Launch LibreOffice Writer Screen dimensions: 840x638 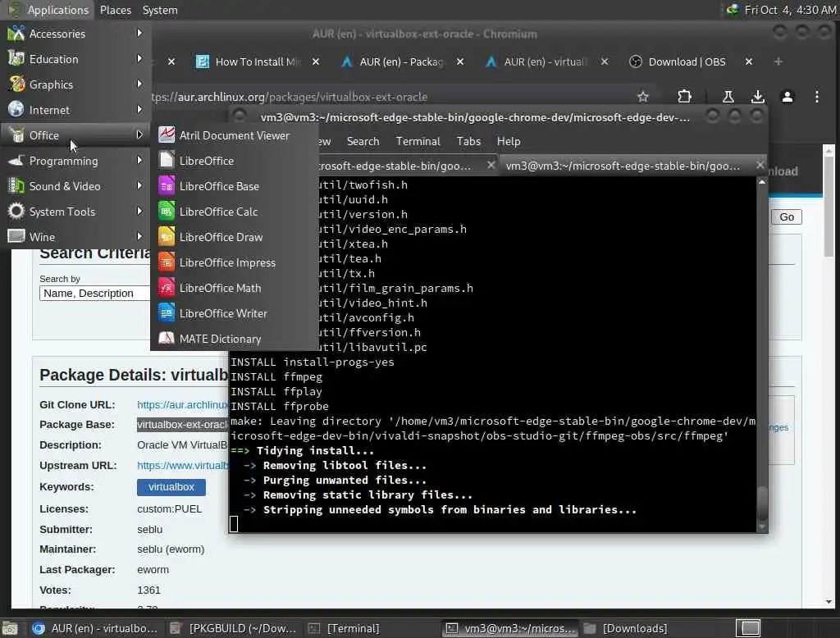(x=235, y=313)
